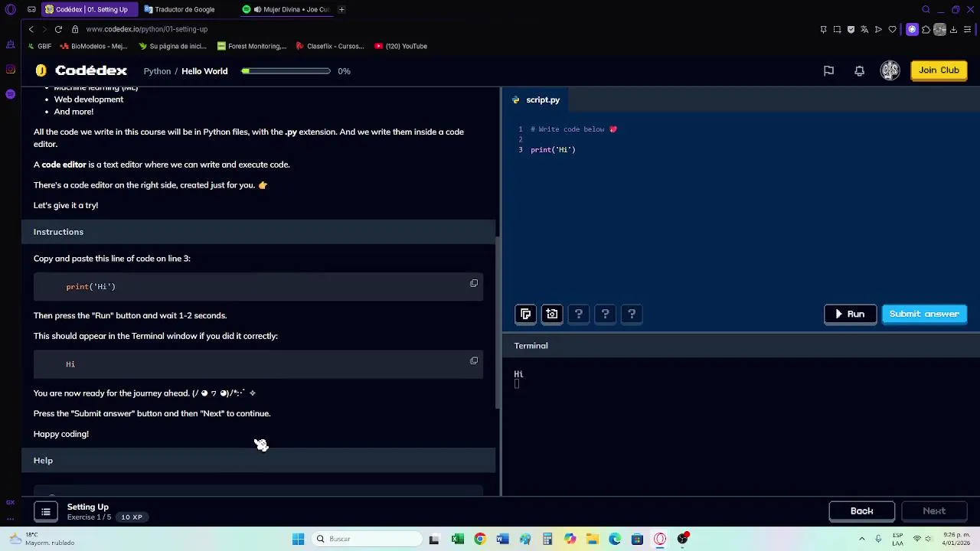The width and height of the screenshot is (980, 551).
Task: Open Opera tab islands workspace icon
Action: [x=31, y=9]
